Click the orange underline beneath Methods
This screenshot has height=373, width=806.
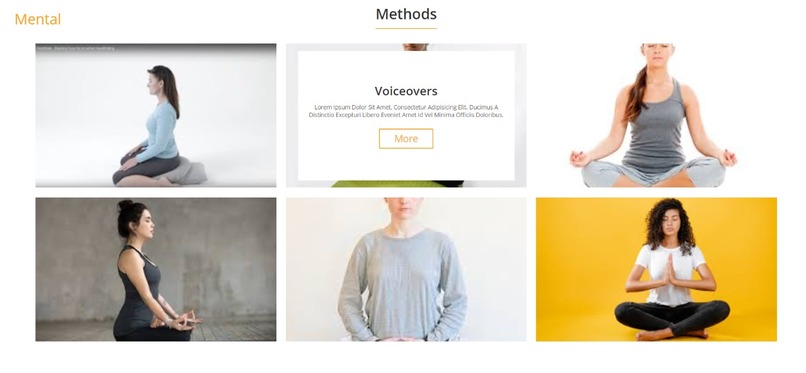406,28
